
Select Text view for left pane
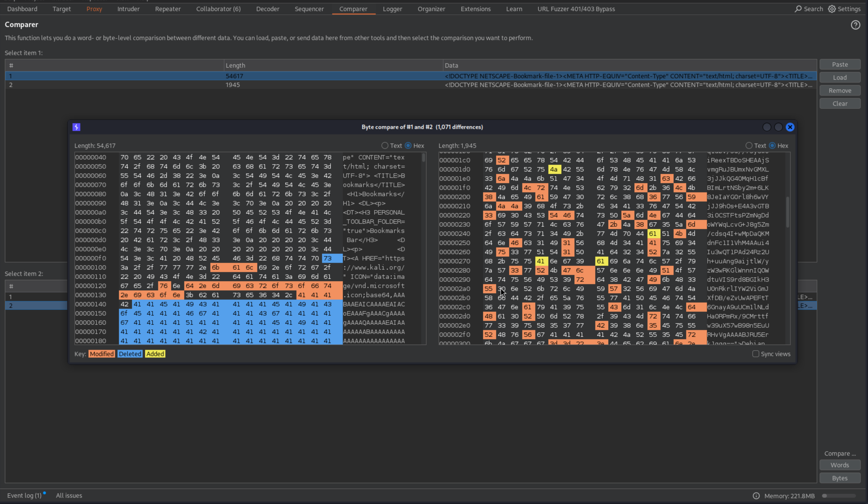[x=385, y=146]
